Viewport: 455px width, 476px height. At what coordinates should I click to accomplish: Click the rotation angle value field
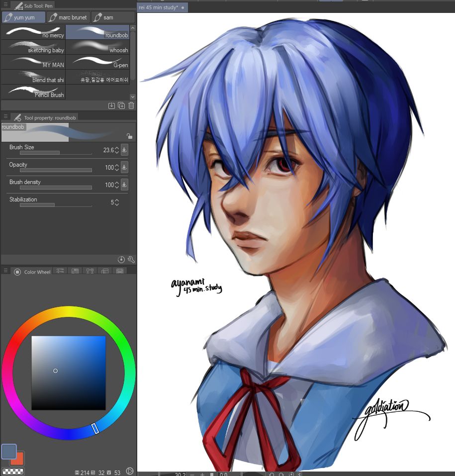click(223, 474)
